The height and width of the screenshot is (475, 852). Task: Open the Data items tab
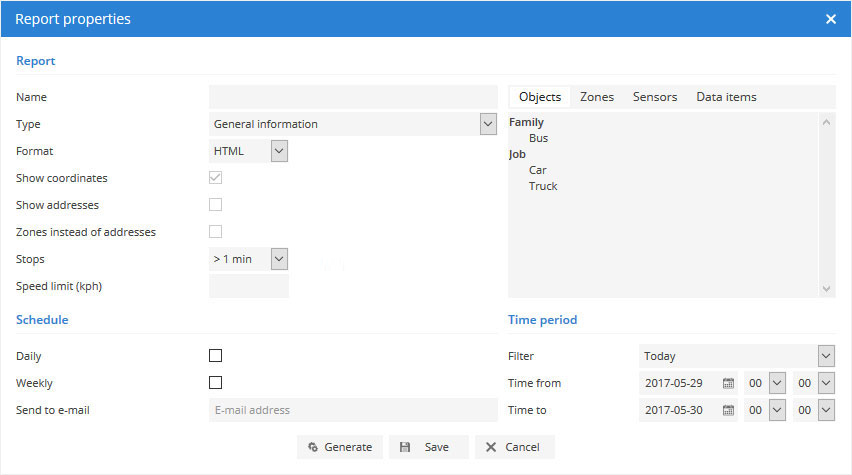coord(726,97)
